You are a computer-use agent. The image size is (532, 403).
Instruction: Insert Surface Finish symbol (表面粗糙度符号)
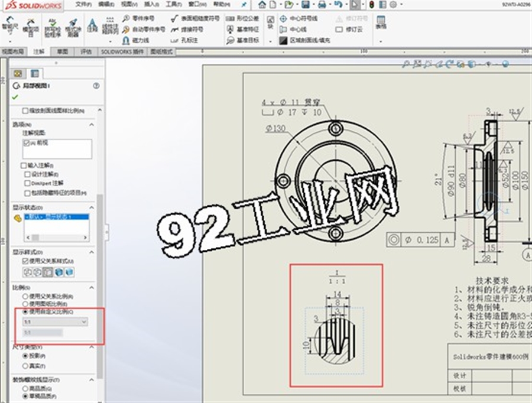point(196,18)
